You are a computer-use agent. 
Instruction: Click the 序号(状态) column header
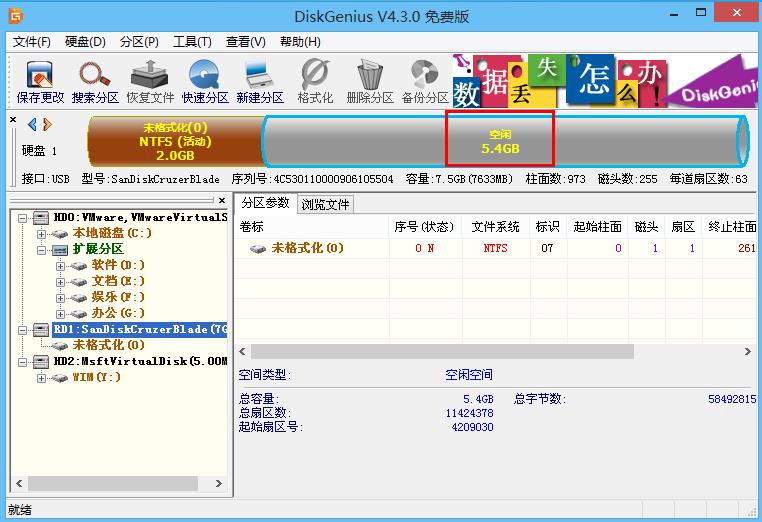point(425,227)
